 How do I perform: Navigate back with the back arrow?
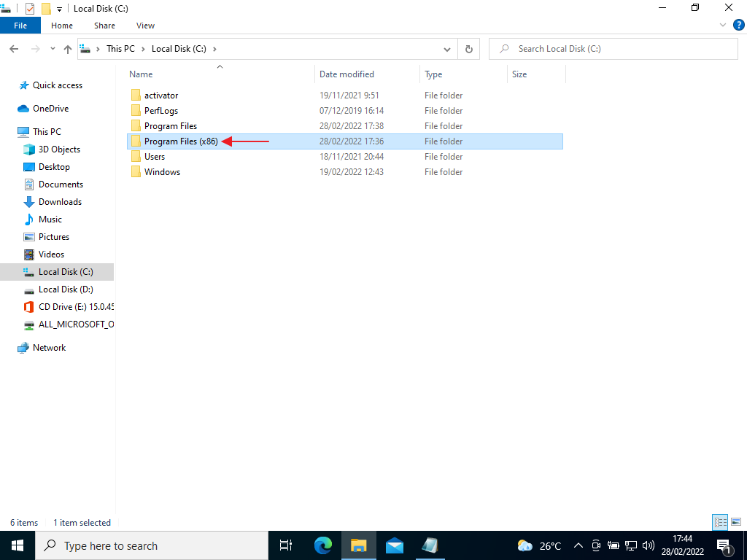[13, 49]
